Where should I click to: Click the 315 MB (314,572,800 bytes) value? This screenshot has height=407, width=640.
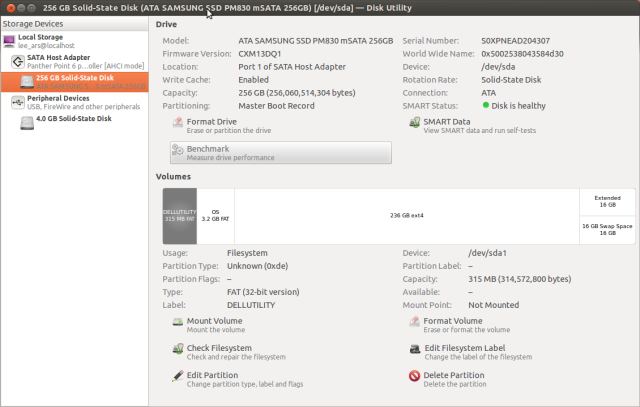pyautogui.click(x=520, y=279)
